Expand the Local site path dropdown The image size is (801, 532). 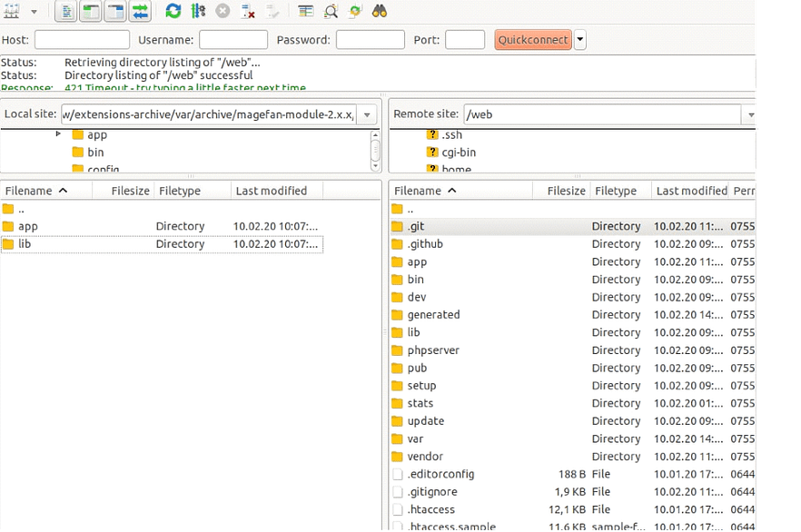pyautogui.click(x=367, y=114)
